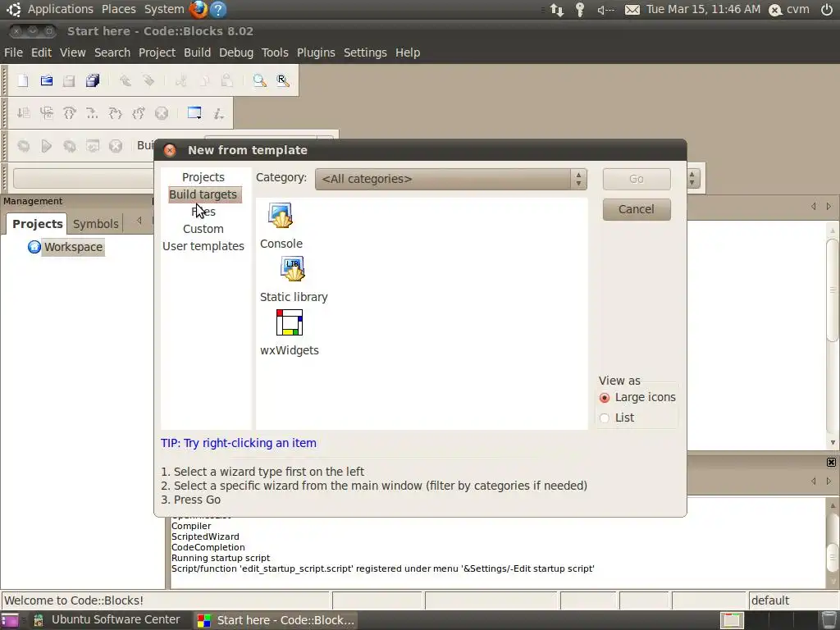840x630 pixels.
Task: Select Build targets wizard type
Action: (203, 194)
